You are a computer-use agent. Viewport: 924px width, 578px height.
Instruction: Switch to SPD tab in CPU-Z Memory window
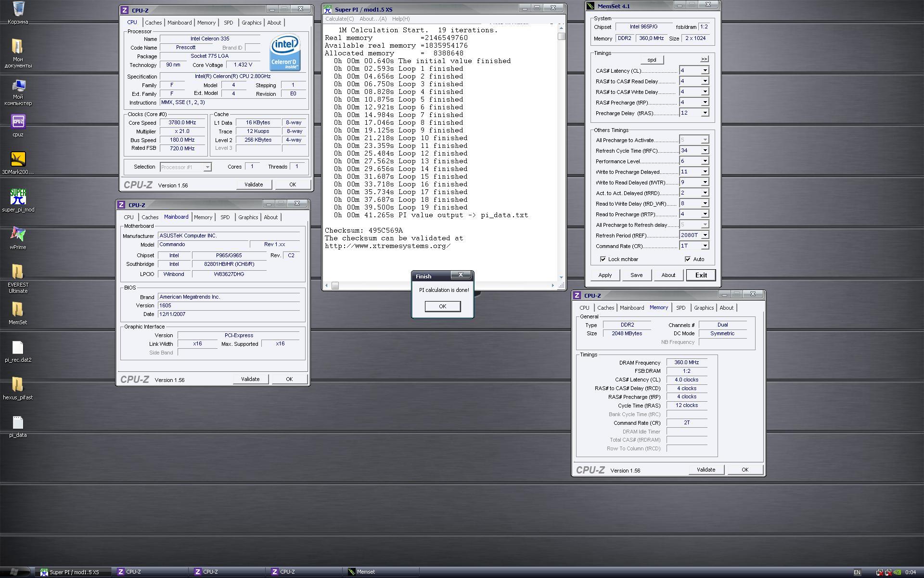[x=680, y=308]
